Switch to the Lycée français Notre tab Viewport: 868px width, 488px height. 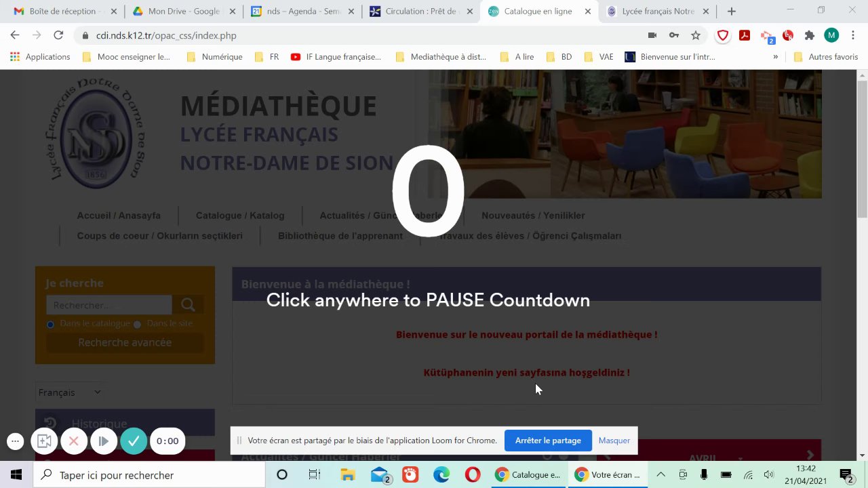pyautogui.click(x=658, y=12)
